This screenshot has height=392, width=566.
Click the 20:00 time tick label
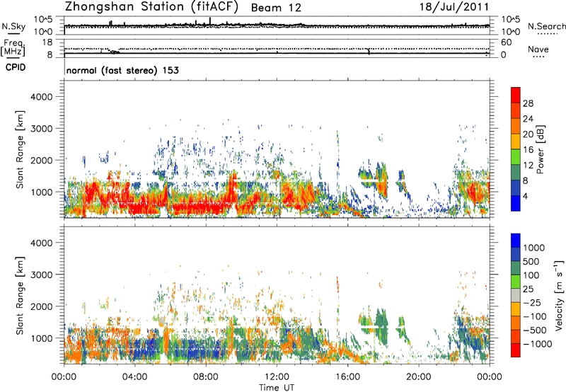pos(419,377)
